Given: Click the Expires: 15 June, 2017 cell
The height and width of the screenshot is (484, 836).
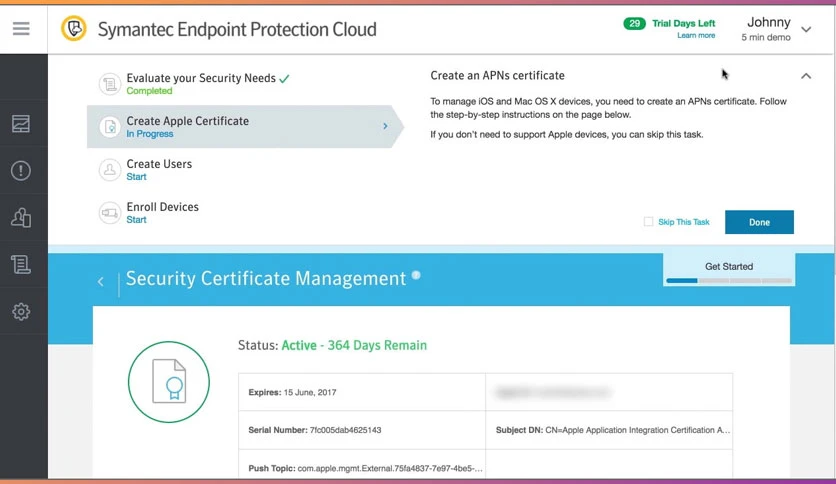Looking at the screenshot, I should tap(362, 392).
